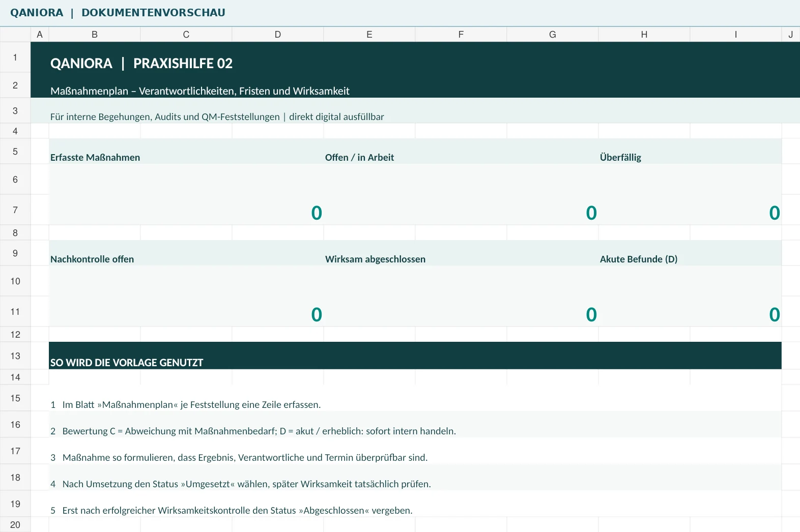
Task: Click the "QANIORA | DOKUMENTENVORSCHAU" top bar title
Action: point(118,13)
